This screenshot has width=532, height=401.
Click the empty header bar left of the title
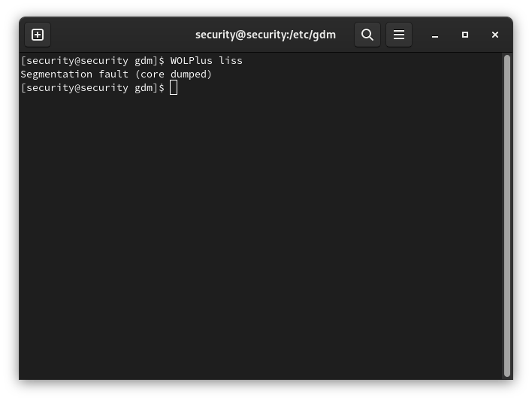point(120,35)
